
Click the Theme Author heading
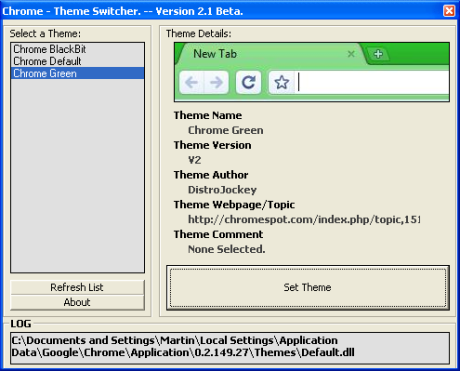tap(211, 175)
